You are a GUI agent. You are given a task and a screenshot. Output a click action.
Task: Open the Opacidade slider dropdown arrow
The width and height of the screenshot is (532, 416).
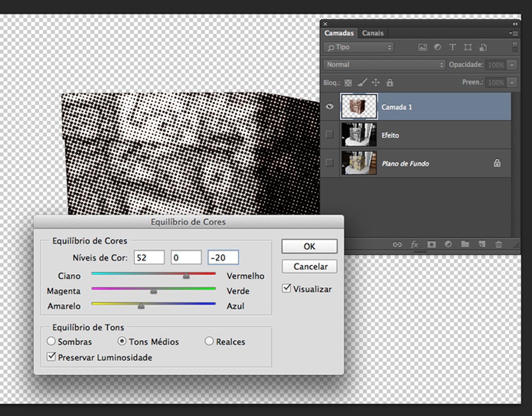coord(511,65)
